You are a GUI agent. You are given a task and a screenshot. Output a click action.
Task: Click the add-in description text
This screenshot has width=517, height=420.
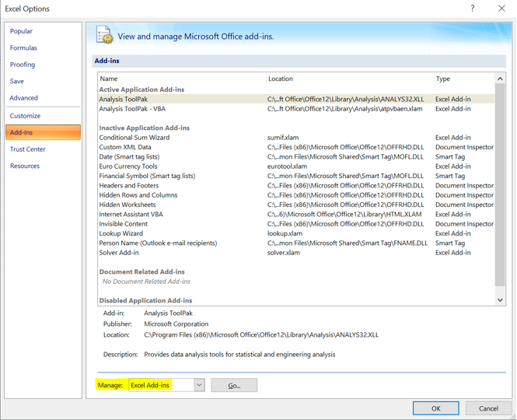point(239,355)
